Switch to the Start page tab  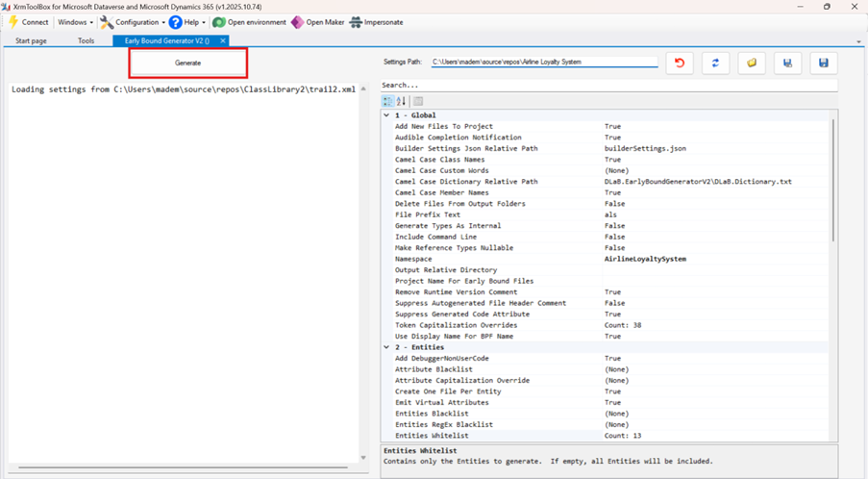tap(31, 41)
